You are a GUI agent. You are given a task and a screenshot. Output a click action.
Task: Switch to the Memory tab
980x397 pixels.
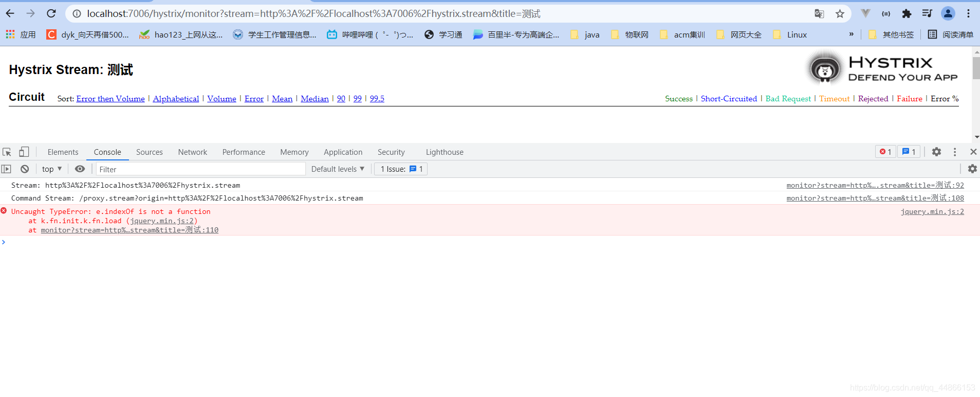pos(294,152)
